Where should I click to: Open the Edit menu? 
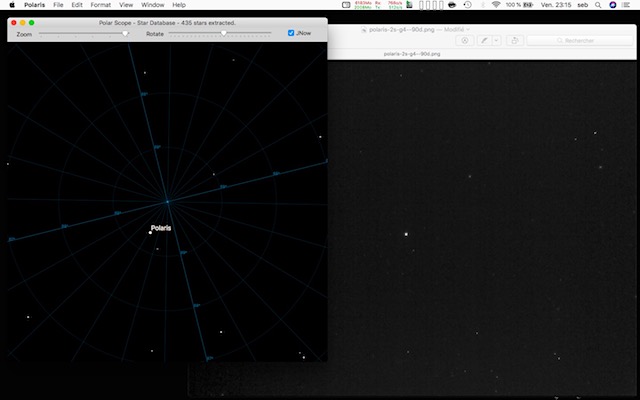pyautogui.click(x=77, y=5)
